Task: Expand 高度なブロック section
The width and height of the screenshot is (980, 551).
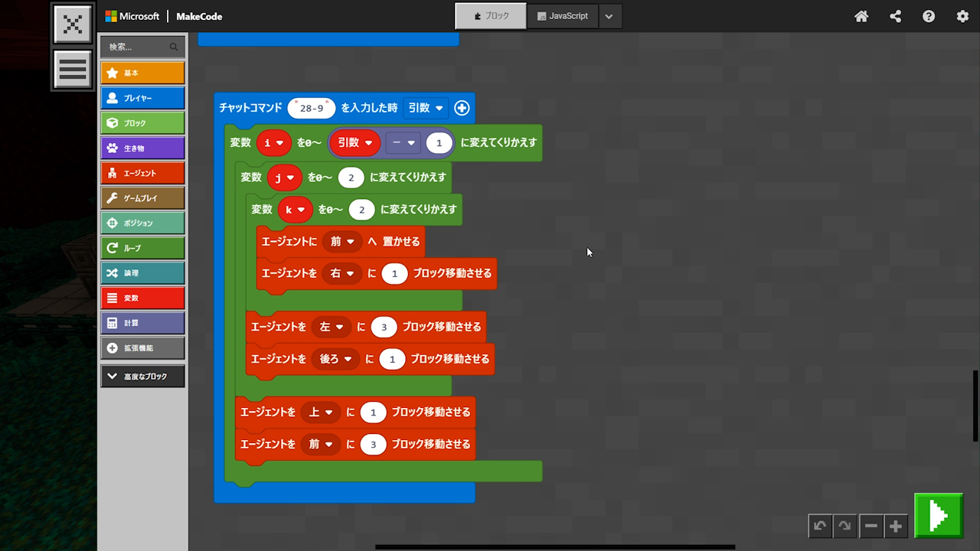Action: point(142,377)
